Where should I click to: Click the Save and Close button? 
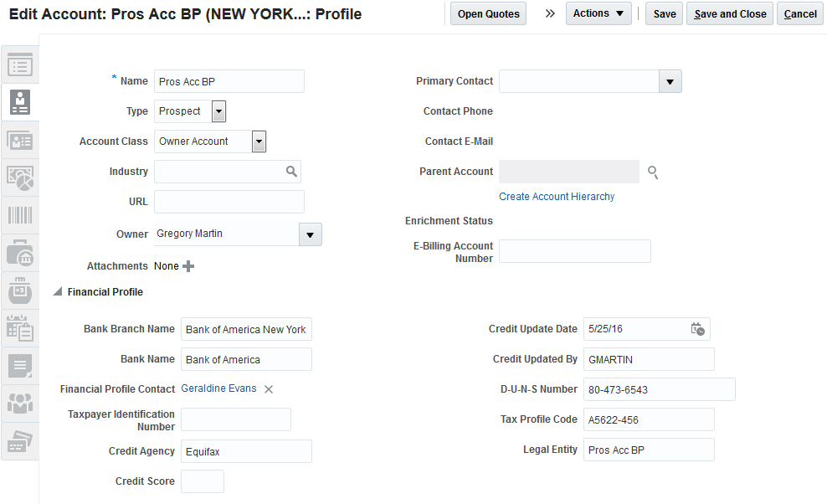[730, 13]
